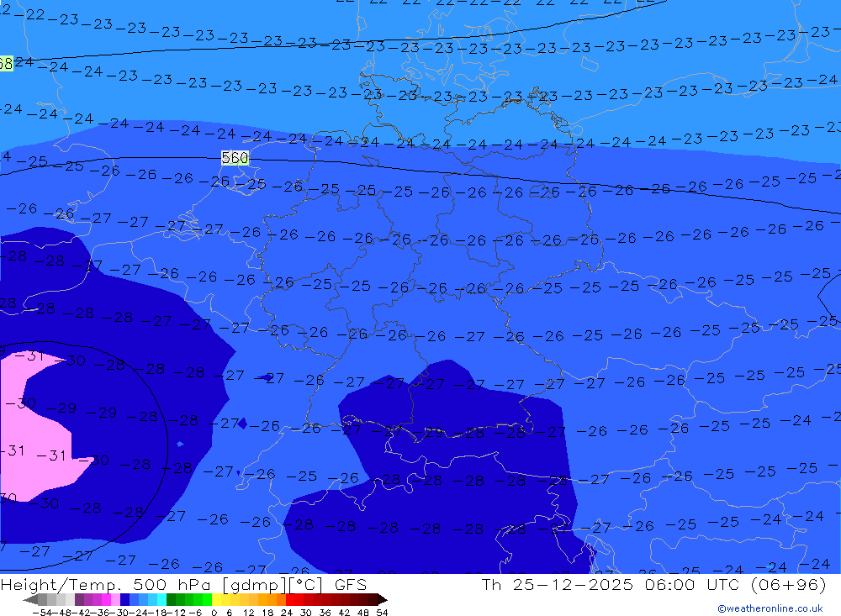Click the bright yellow legend swatch
Image resolution: width=841 pixels, height=616 pixels.
[216, 599]
